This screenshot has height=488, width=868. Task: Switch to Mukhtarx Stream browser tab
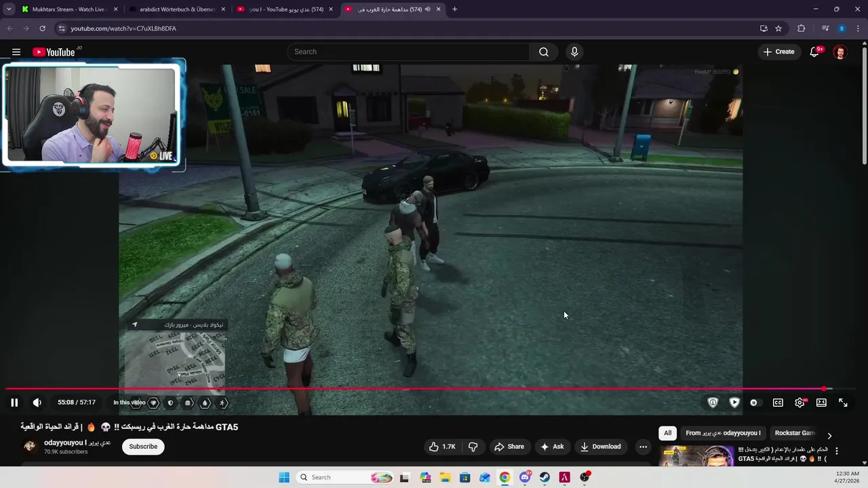pos(70,9)
